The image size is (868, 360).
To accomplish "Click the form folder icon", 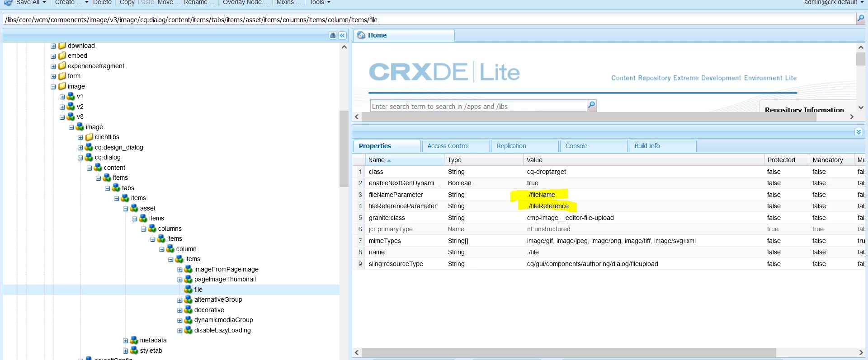I will point(62,76).
